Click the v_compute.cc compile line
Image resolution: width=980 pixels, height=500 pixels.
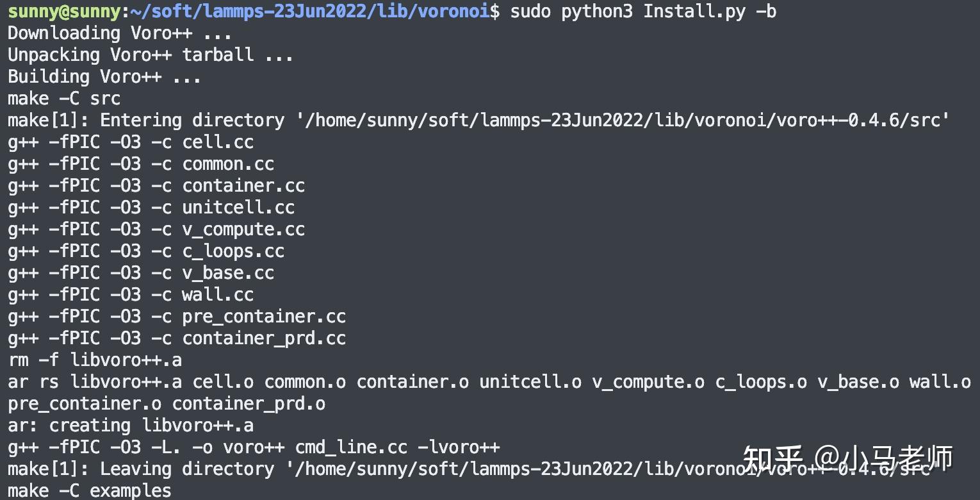(x=156, y=229)
